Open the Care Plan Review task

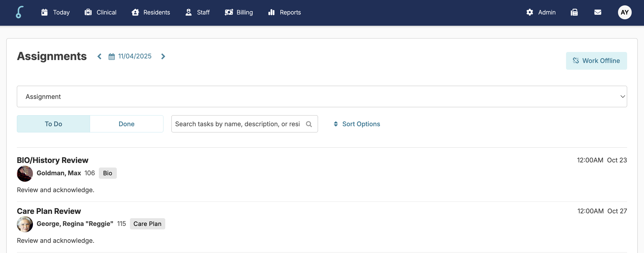pyautogui.click(x=49, y=211)
